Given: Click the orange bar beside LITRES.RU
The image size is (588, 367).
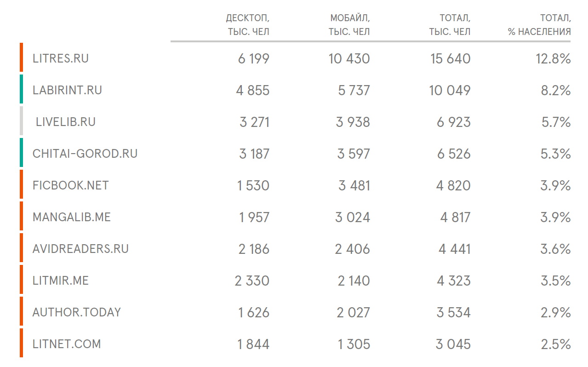Looking at the screenshot, I should tap(21, 57).
